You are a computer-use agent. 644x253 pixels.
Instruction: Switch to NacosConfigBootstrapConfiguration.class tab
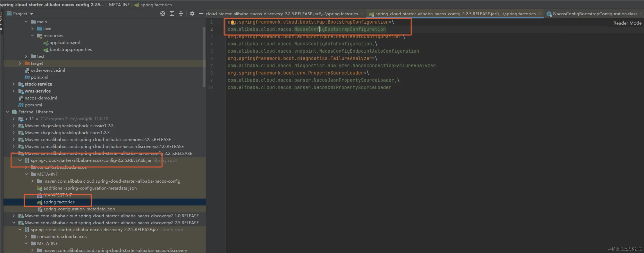595,14
